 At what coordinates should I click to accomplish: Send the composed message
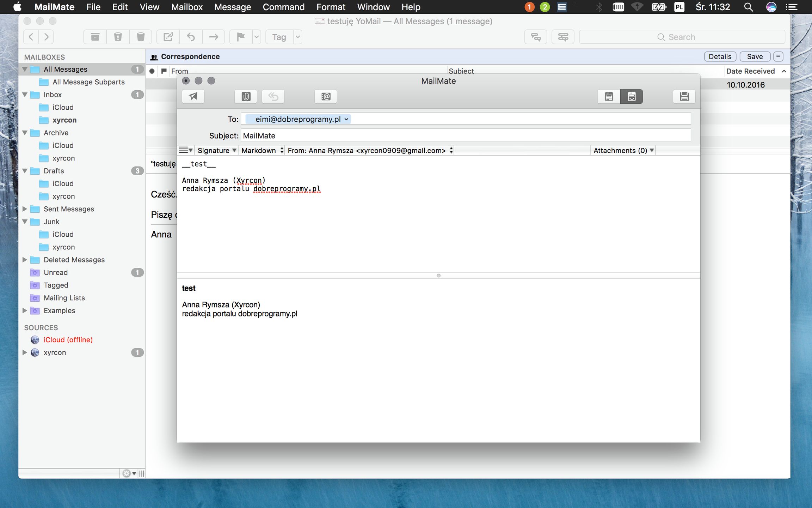tap(193, 96)
